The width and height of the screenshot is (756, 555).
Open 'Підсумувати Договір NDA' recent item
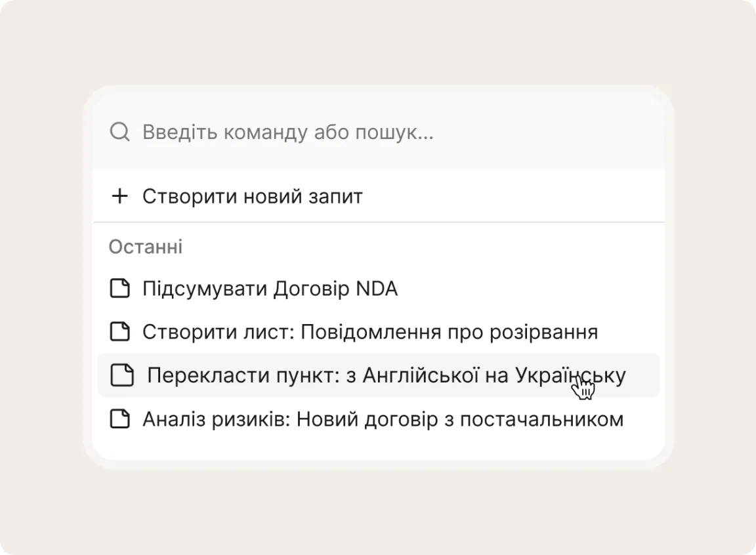point(270,289)
